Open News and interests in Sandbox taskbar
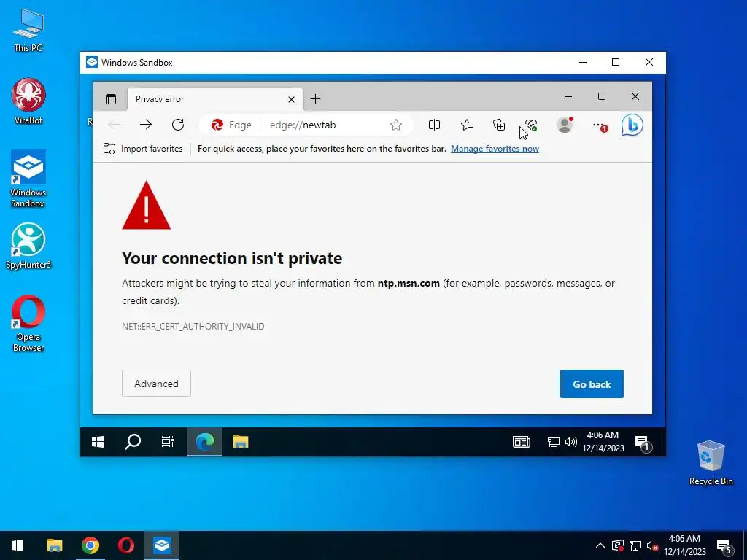This screenshot has height=560, width=747. coord(521,442)
